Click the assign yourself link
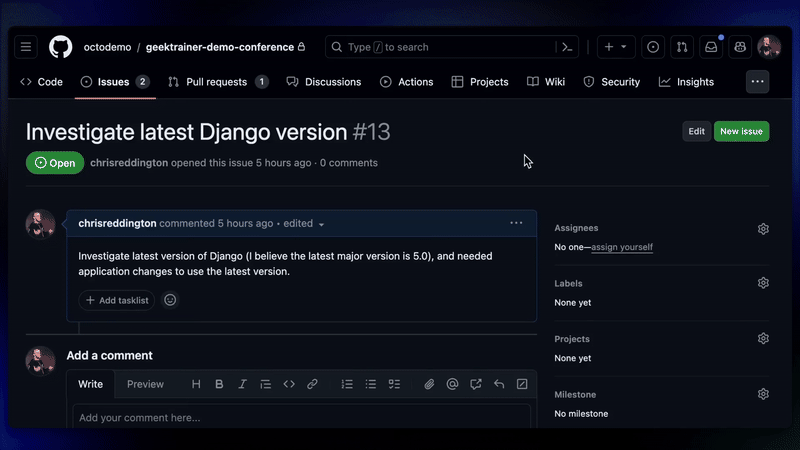Viewport: 800px width, 450px height. pyautogui.click(x=621, y=247)
